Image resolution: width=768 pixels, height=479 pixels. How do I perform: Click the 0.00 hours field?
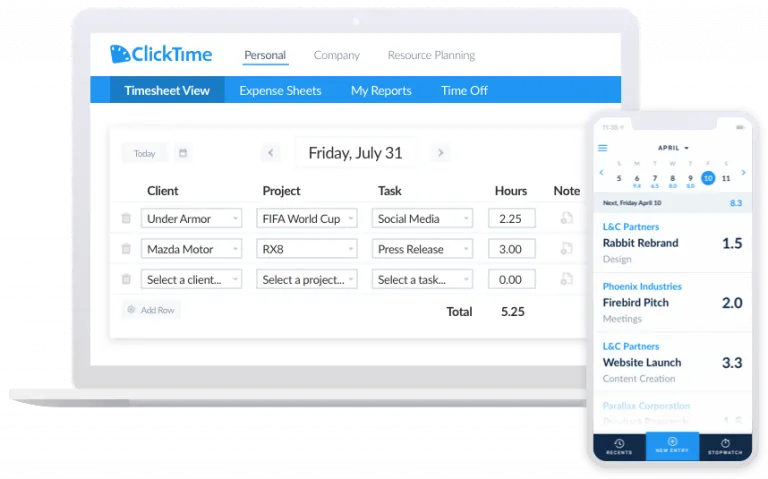(x=511, y=279)
